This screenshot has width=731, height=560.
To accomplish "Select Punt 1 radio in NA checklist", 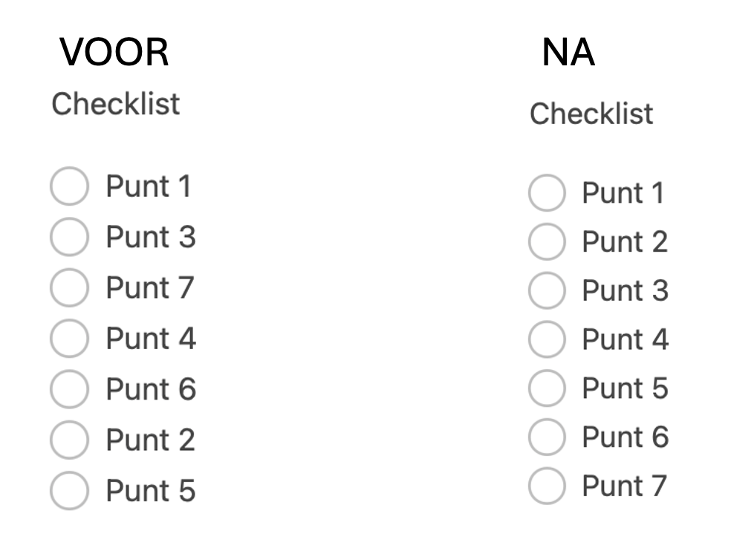I will [x=547, y=193].
